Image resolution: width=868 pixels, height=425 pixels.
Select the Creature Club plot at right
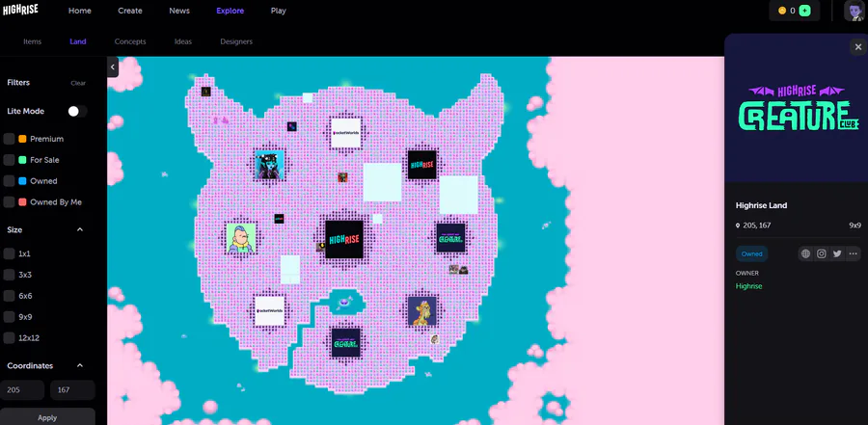pos(450,238)
